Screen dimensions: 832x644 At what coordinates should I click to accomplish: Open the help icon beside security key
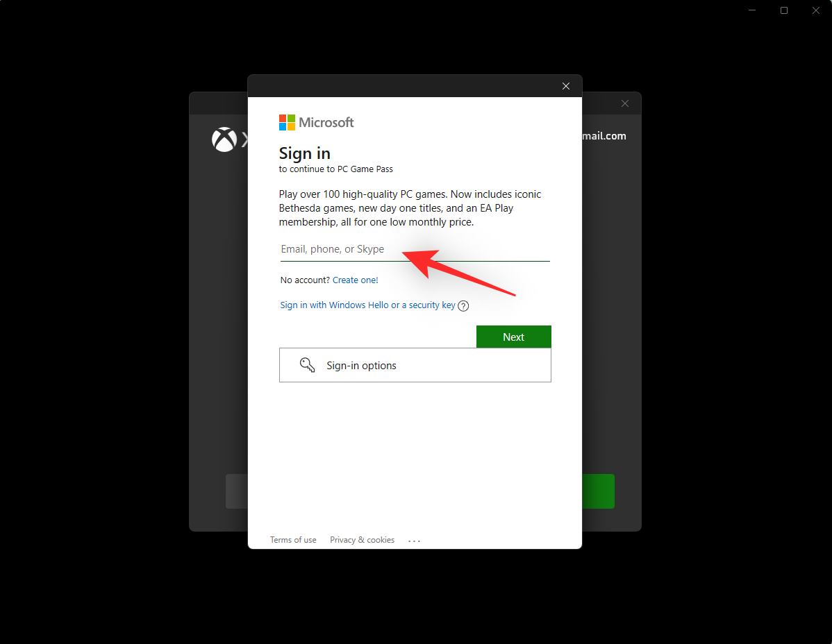463,306
